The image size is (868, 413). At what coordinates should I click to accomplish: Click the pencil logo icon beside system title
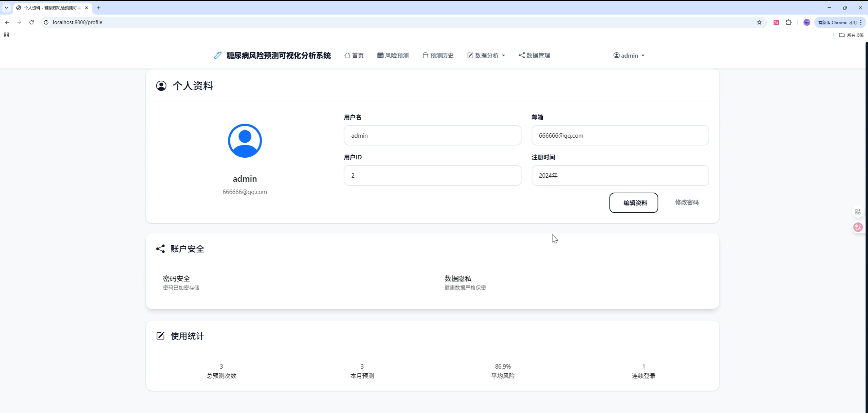(x=217, y=55)
